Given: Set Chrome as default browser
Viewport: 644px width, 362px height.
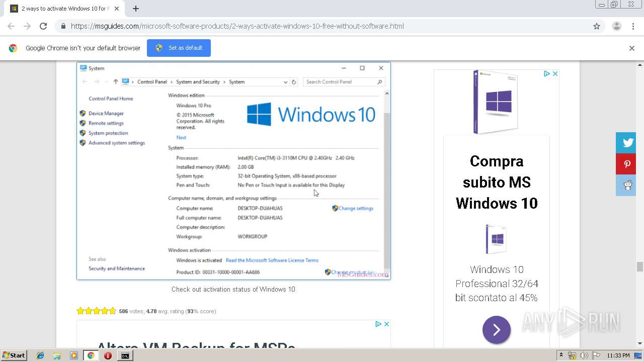Looking at the screenshot, I should click(x=179, y=48).
